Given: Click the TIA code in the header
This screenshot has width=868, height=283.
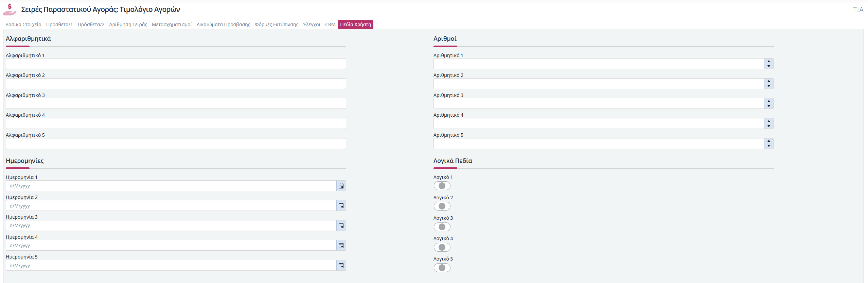Looking at the screenshot, I should [x=858, y=10].
